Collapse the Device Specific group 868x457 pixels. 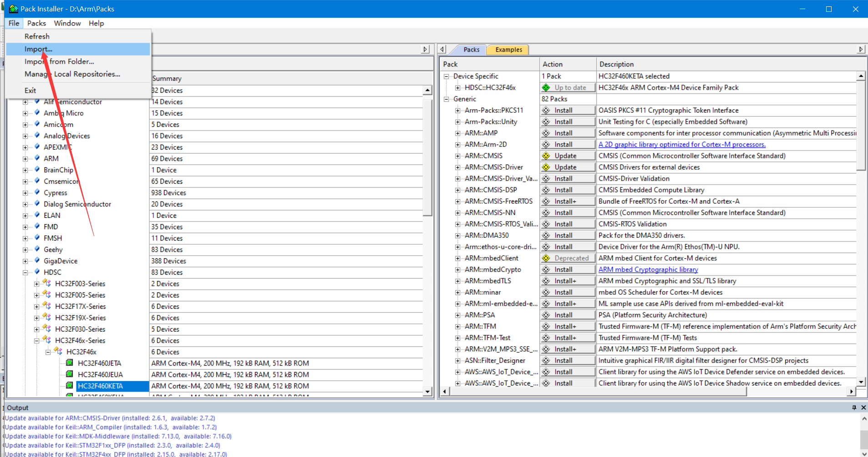pyautogui.click(x=447, y=76)
